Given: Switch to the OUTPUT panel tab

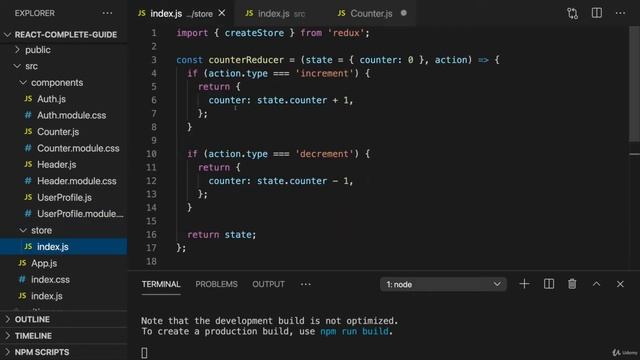Looking at the screenshot, I should (x=268, y=284).
